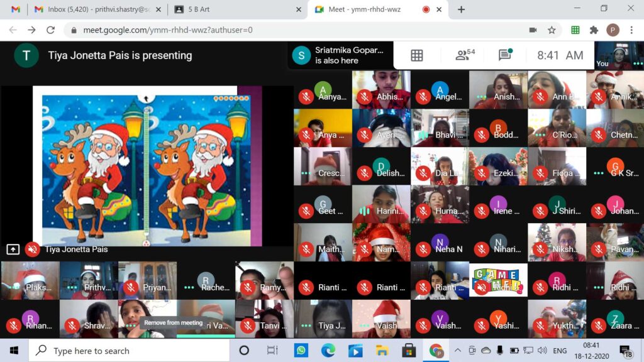Close the 5 B Art tab
Image resolution: width=644 pixels, height=362 pixels.
[x=299, y=9]
